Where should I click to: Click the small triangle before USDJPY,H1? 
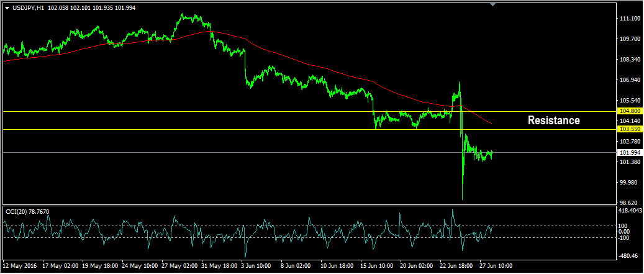(x=7, y=8)
